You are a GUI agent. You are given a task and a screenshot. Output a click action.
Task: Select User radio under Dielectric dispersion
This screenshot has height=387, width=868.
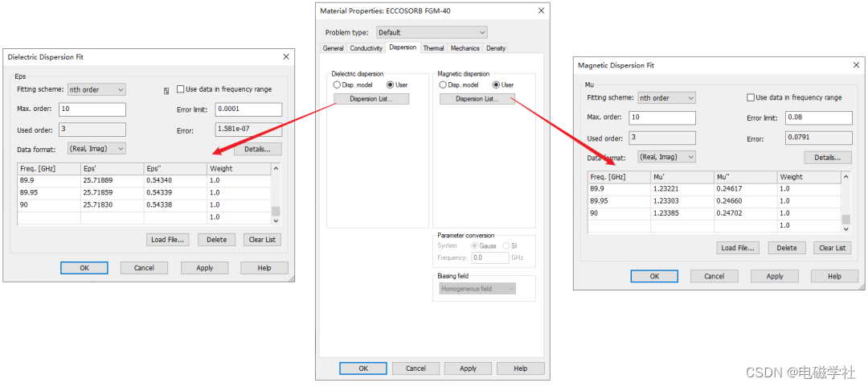click(391, 85)
